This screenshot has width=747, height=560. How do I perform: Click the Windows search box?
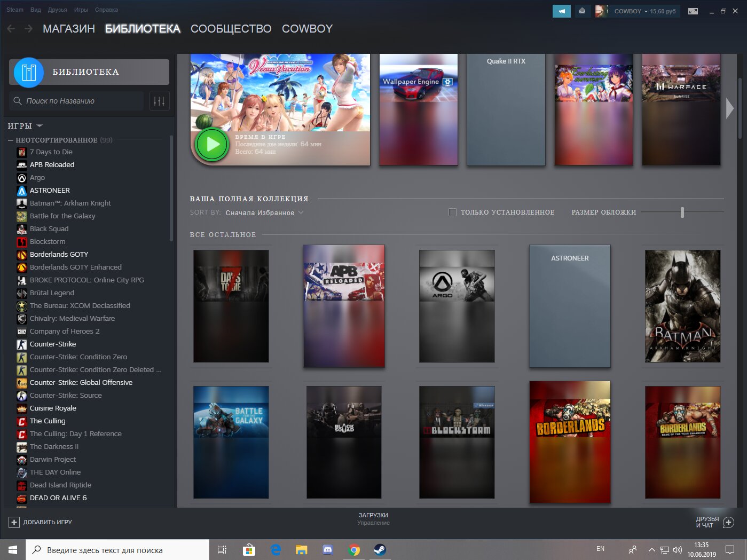click(x=117, y=550)
